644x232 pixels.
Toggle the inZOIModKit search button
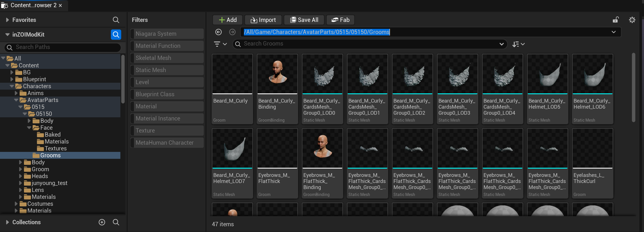[x=116, y=35]
